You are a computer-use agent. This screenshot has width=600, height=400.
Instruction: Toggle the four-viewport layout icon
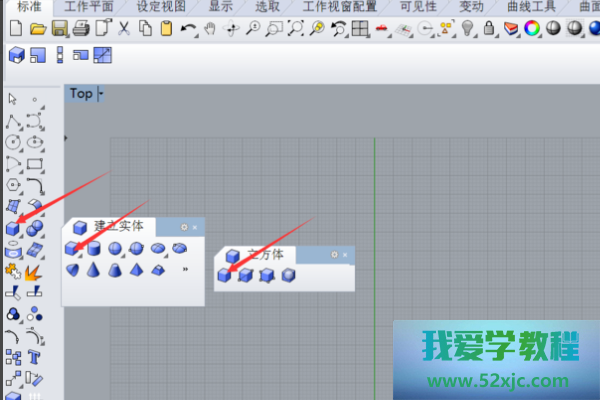pyautogui.click(x=103, y=54)
